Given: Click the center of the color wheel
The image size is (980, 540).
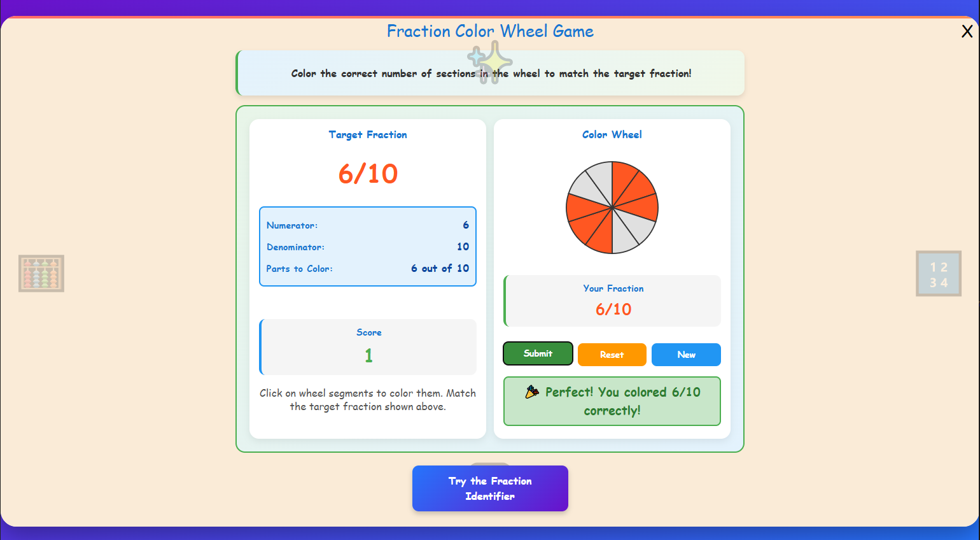Looking at the screenshot, I should [x=612, y=208].
